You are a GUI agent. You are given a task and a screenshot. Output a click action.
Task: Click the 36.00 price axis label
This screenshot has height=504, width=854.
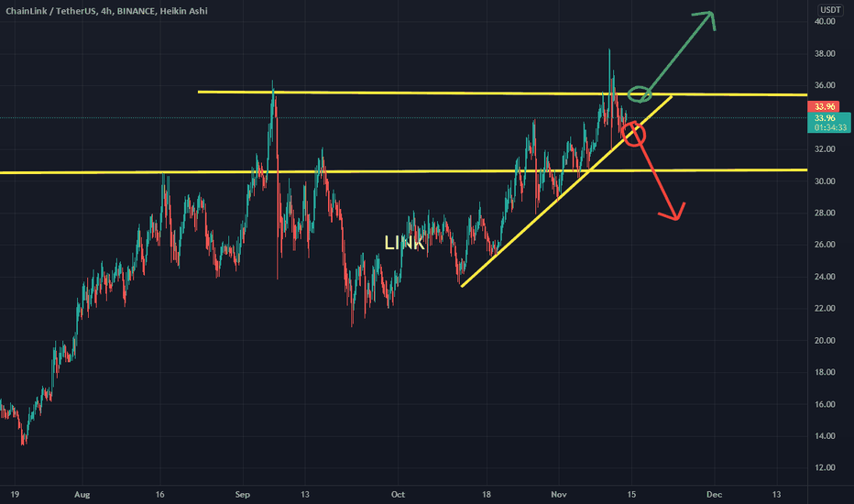click(825, 85)
